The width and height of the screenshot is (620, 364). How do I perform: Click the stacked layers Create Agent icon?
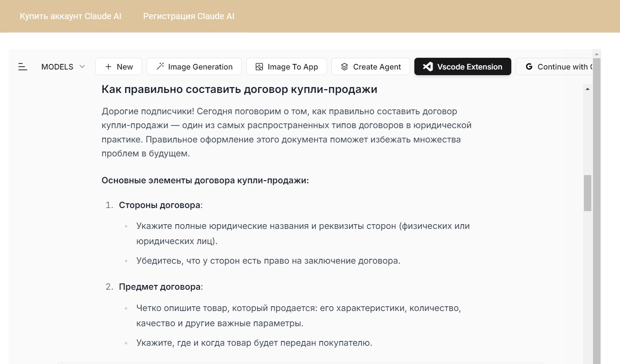tap(344, 67)
